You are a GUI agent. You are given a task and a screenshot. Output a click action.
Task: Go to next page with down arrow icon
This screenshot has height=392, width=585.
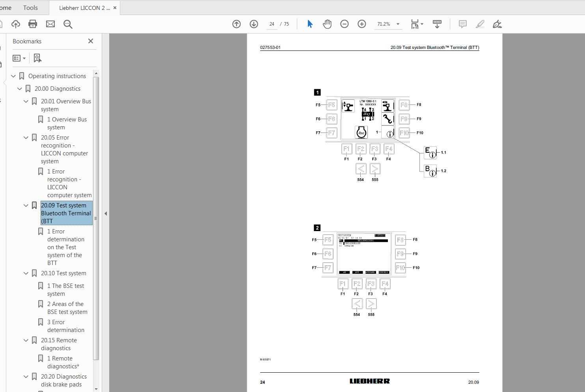pos(253,24)
